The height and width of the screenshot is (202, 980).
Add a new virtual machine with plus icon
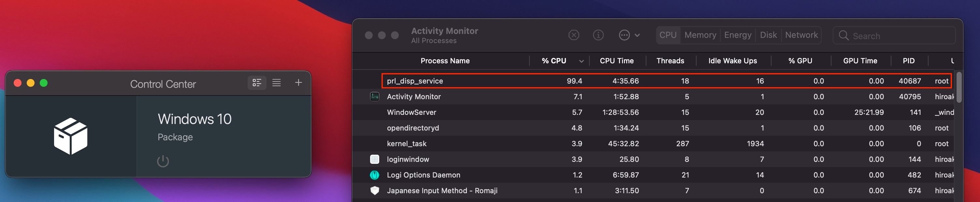coord(299,83)
